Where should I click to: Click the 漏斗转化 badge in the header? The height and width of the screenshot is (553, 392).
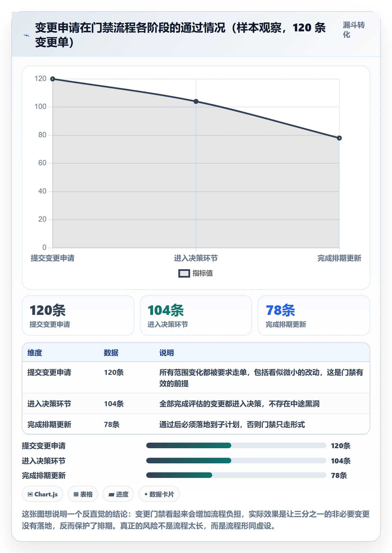pos(354,30)
